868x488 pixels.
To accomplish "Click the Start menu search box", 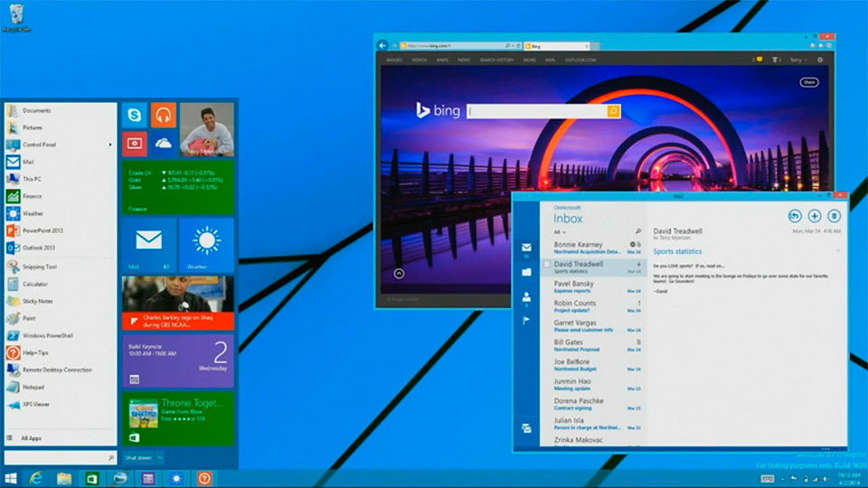I will [61, 457].
